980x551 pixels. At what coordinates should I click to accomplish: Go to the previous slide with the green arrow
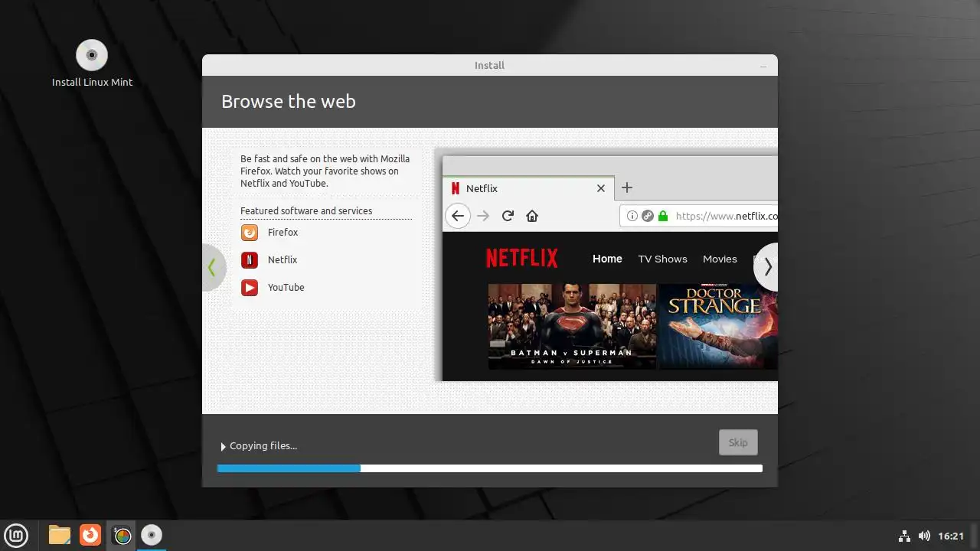pyautogui.click(x=214, y=267)
